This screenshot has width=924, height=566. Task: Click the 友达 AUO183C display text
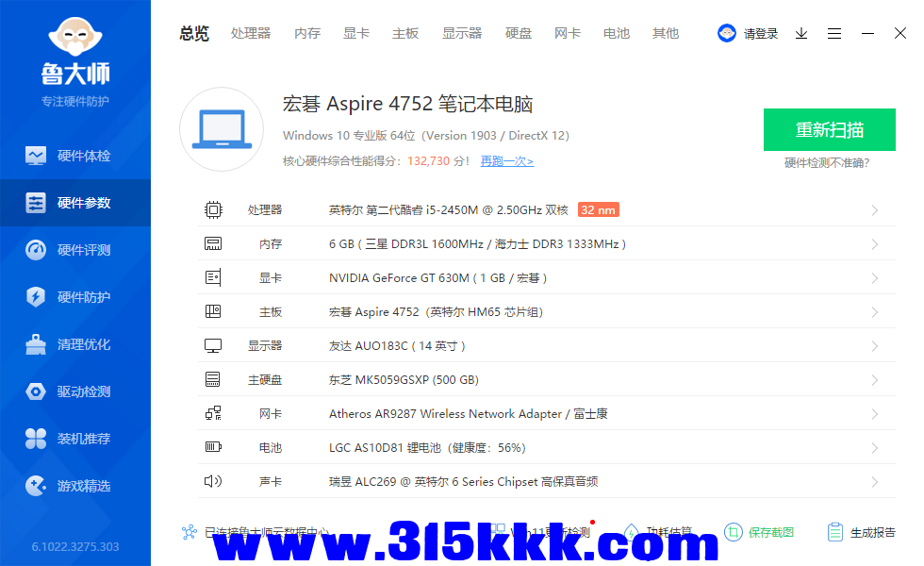coord(397,346)
